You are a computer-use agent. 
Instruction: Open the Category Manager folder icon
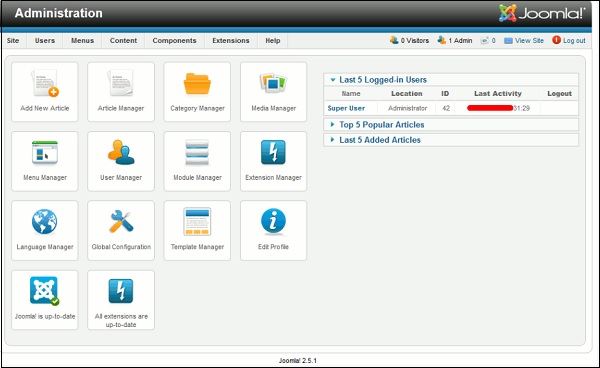click(x=197, y=83)
